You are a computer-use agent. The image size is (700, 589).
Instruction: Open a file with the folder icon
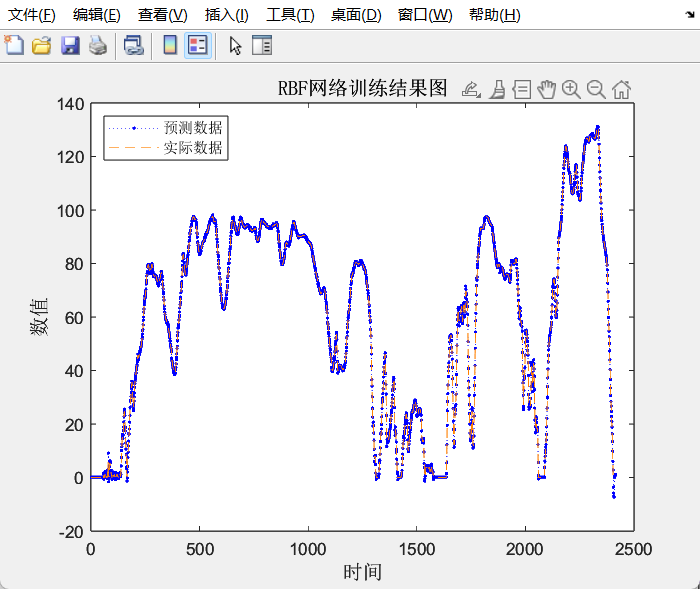tap(41, 45)
